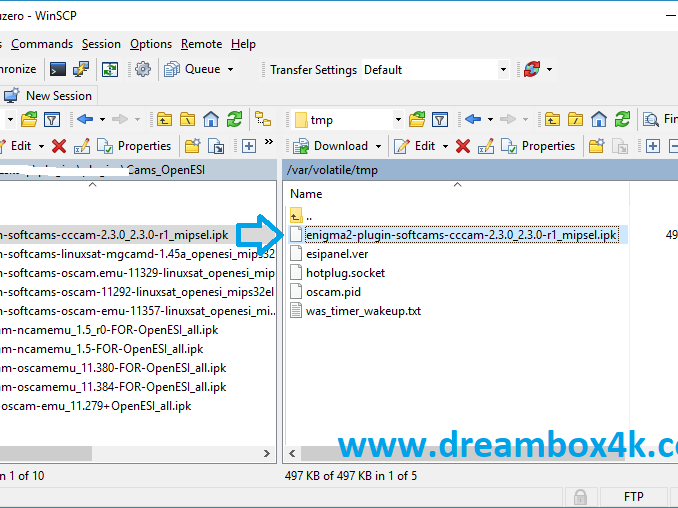Image resolution: width=678 pixels, height=508 pixels.
Task: Click the Keep remote directory up to date icon
Action: click(x=110, y=69)
